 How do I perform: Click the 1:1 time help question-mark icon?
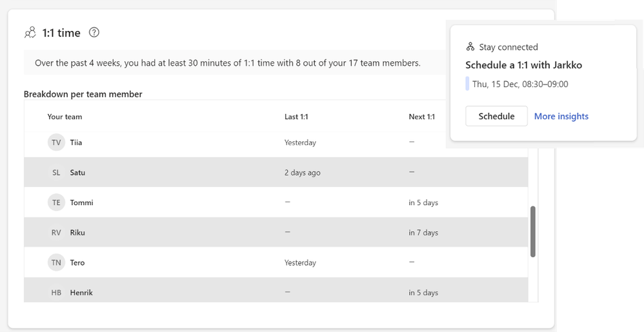[x=94, y=32]
